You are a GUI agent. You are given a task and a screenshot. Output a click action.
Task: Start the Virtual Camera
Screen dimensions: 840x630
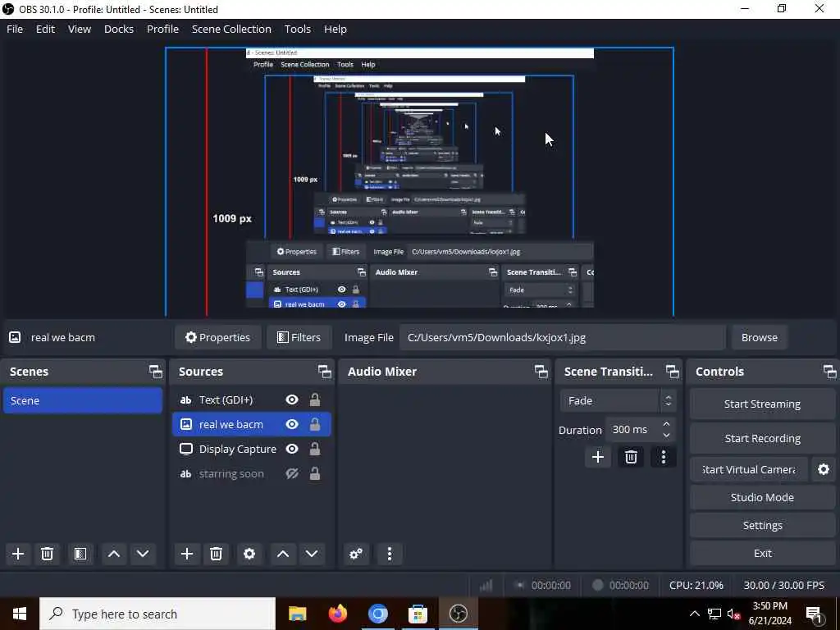tap(749, 469)
